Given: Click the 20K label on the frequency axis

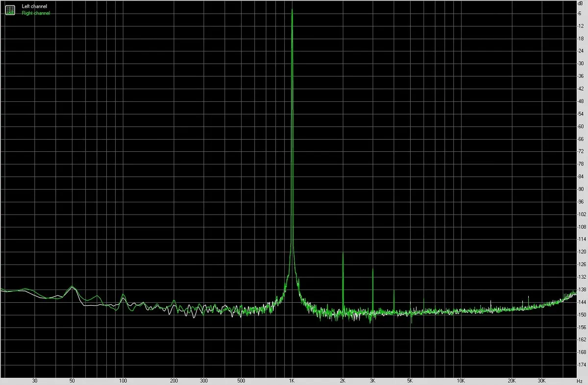Looking at the screenshot, I should 512,380.
